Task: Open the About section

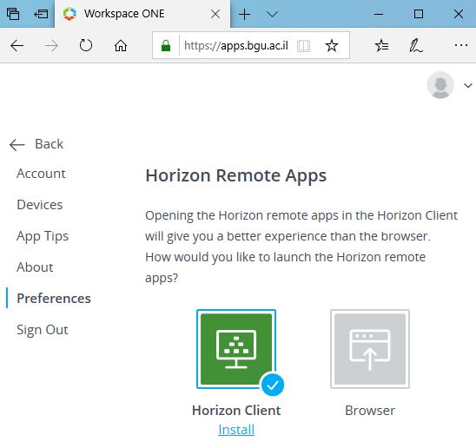Action: (x=35, y=267)
